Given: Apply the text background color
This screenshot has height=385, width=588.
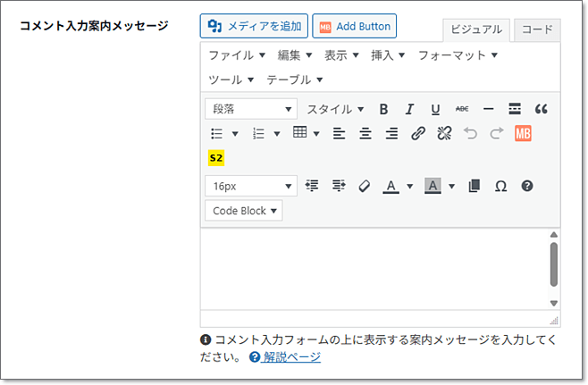Looking at the screenshot, I should coord(433,186).
